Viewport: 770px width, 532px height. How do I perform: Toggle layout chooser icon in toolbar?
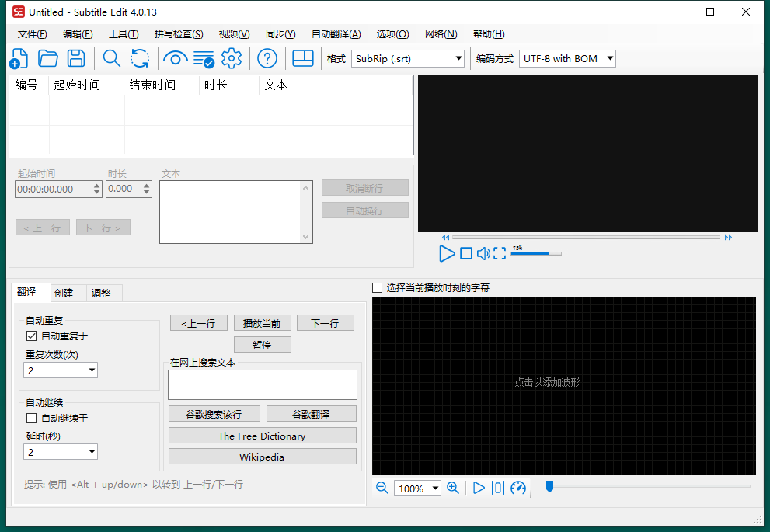pos(303,58)
